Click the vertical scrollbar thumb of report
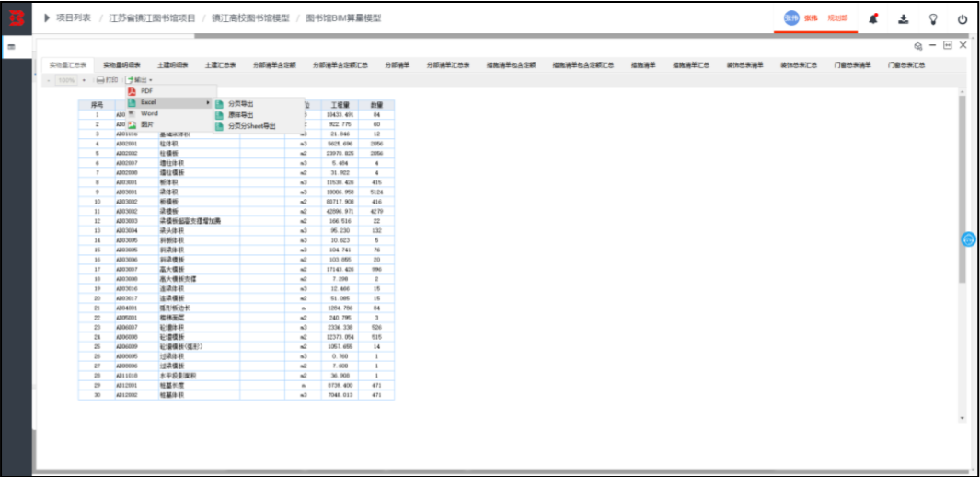The height and width of the screenshot is (477, 980). click(962, 188)
